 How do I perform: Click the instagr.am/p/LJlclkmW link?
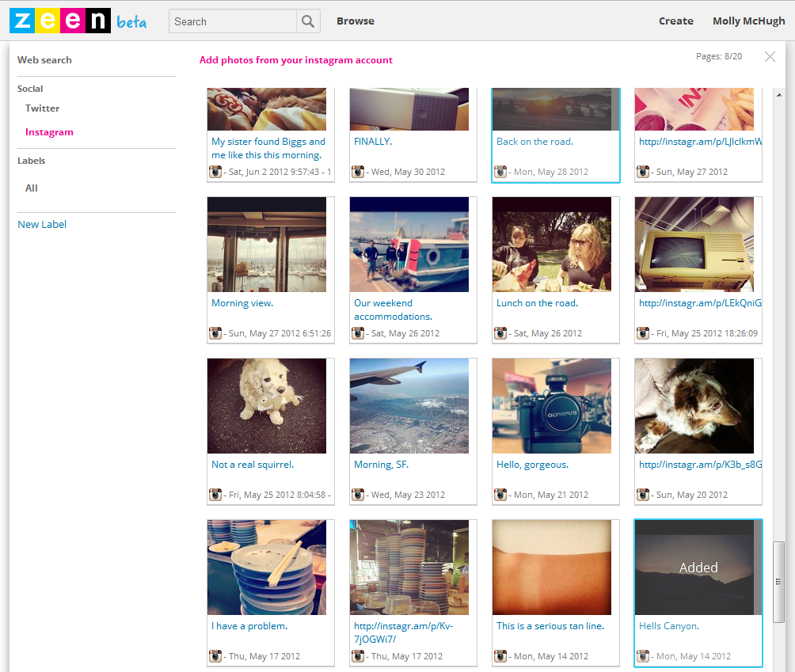point(700,142)
